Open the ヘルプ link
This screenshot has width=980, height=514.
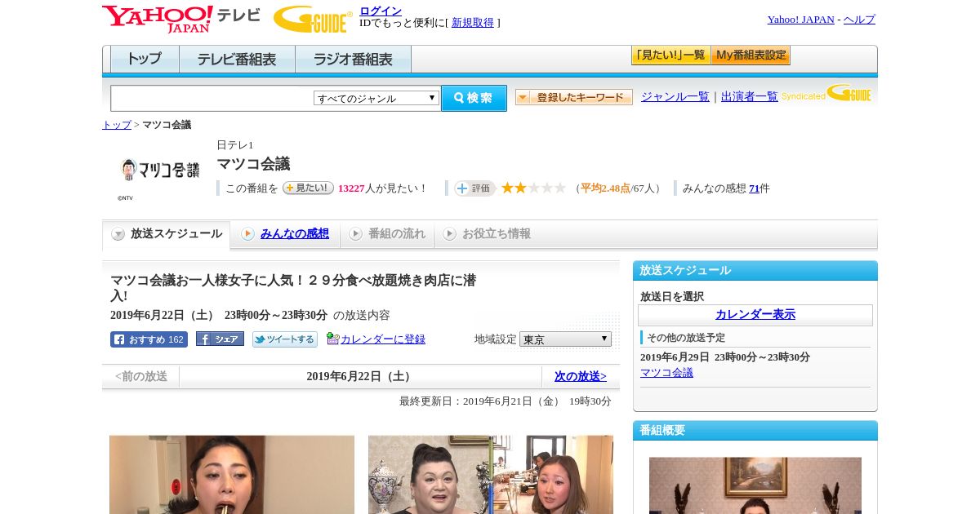click(x=859, y=19)
